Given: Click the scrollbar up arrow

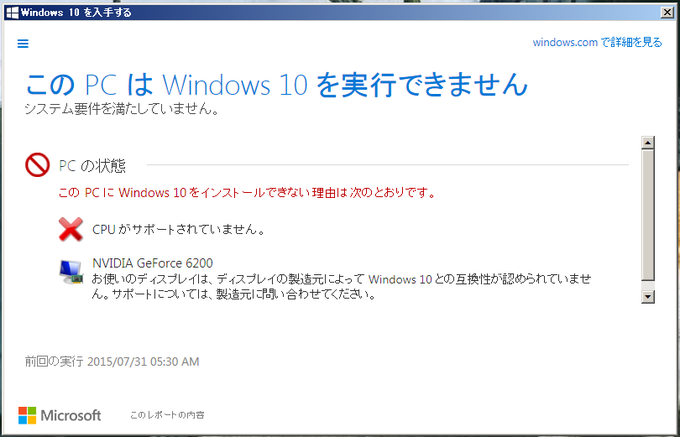Looking at the screenshot, I should tap(648, 143).
